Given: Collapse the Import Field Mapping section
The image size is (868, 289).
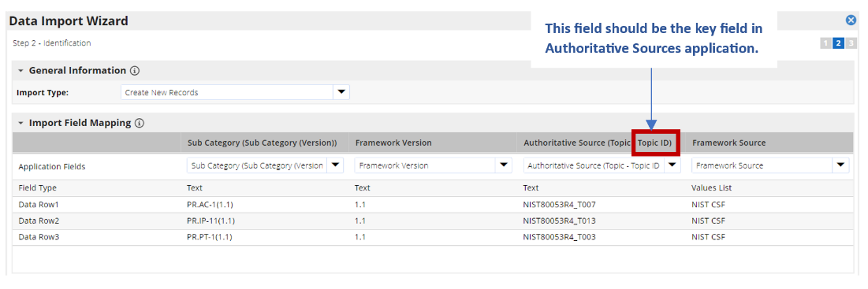Looking at the screenshot, I should pos(20,123).
